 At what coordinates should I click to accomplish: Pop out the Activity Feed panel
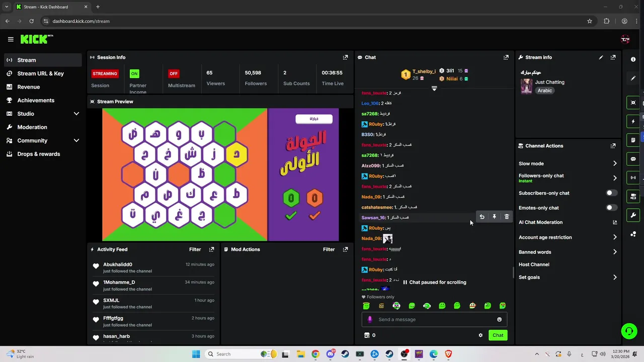211,249
